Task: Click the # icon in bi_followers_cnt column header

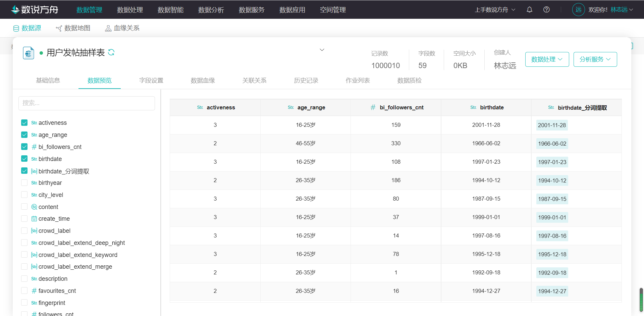Action: 373,107
